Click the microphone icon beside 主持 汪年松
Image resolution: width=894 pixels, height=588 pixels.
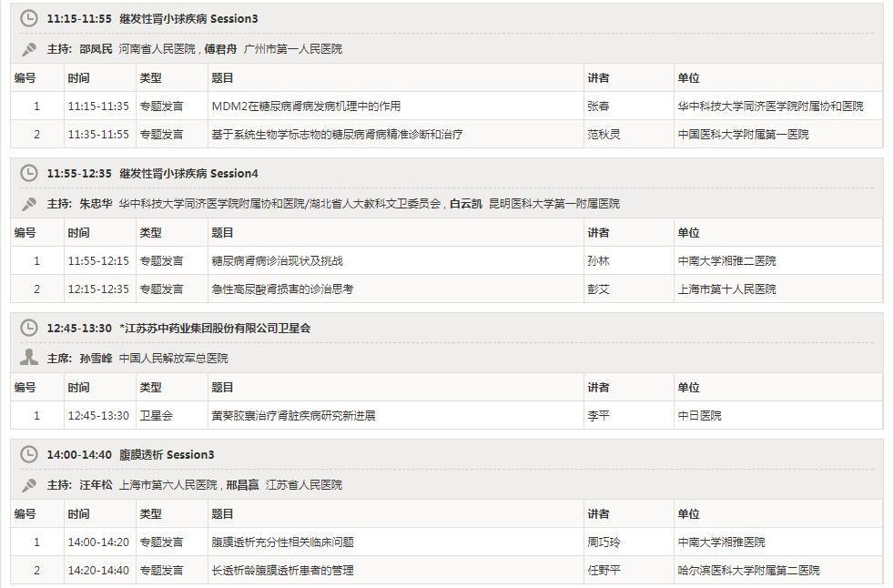[28, 483]
